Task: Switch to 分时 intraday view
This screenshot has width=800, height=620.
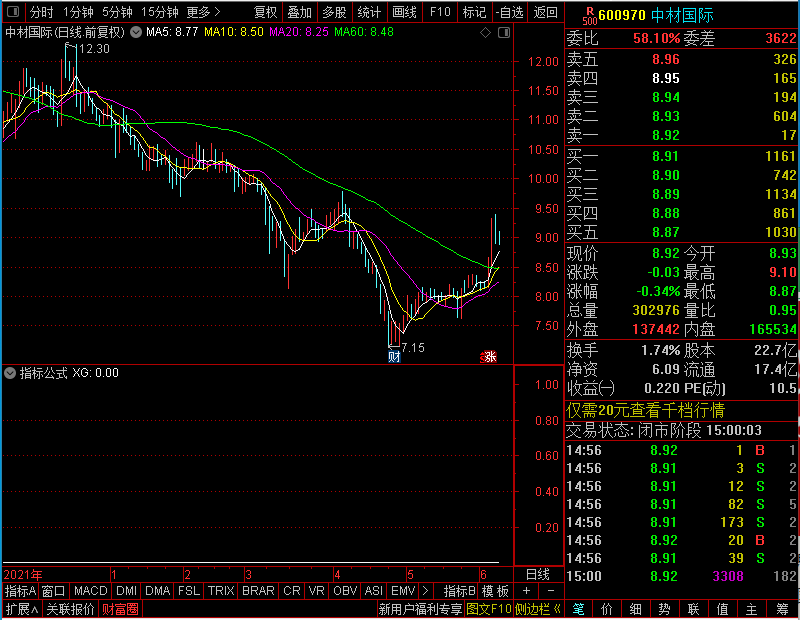Action: click(x=42, y=12)
